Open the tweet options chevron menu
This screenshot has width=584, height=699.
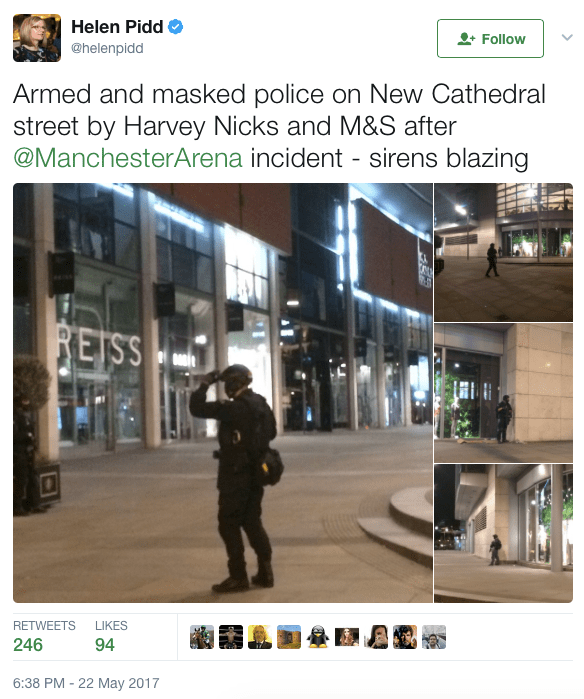(x=567, y=37)
